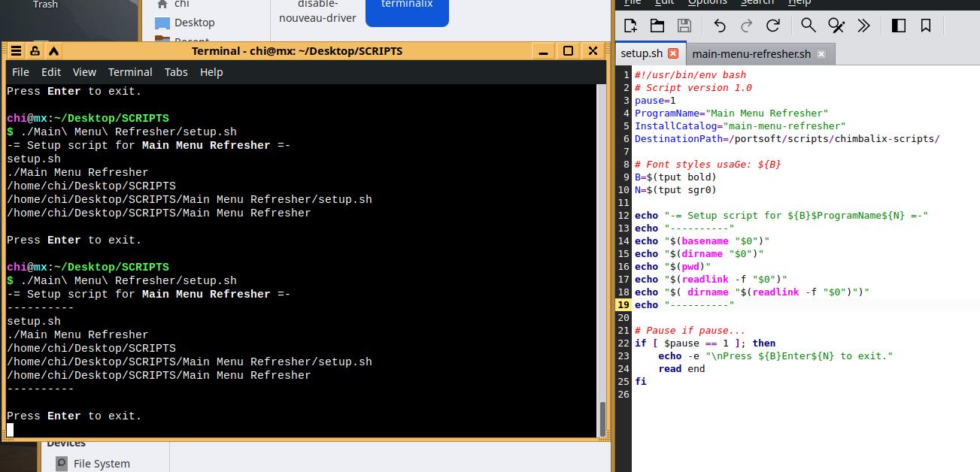The width and height of the screenshot is (980, 472).
Task: Open the terminal Help menu
Action: point(211,72)
